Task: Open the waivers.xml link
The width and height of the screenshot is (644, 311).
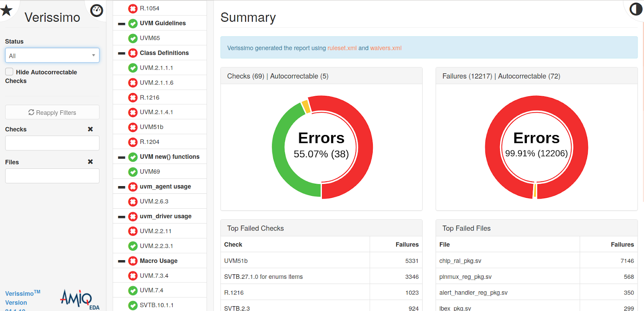Action: [x=386, y=48]
